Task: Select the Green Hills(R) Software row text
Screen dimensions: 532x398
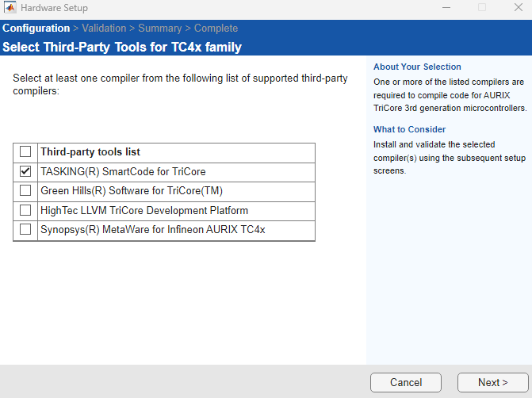Action: (120, 191)
